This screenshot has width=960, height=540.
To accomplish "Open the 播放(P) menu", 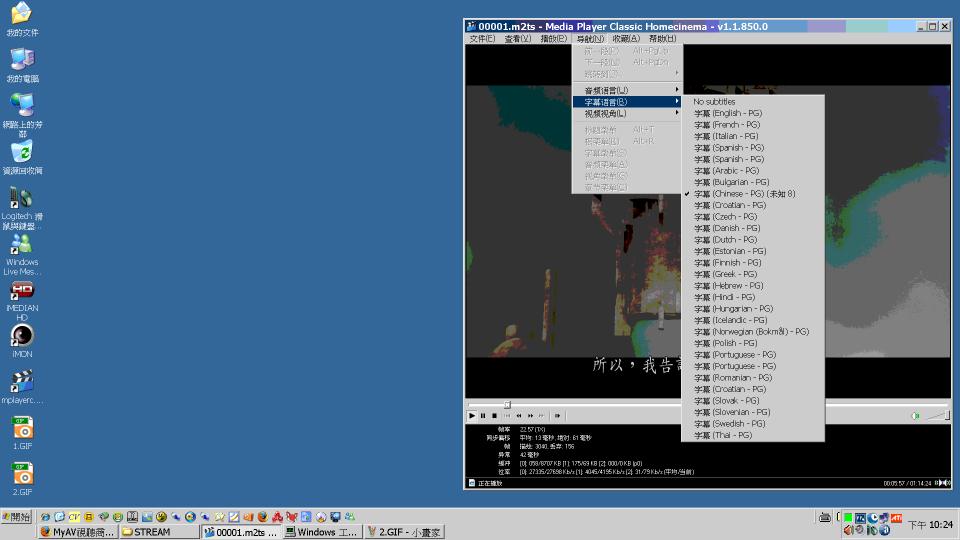I will point(553,39).
